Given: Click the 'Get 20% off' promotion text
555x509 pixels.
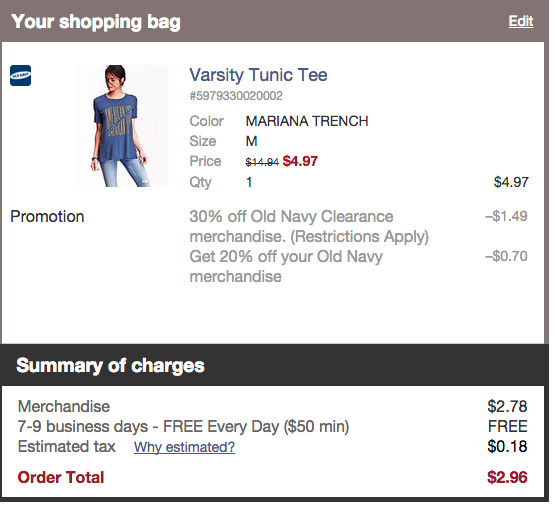Looking at the screenshot, I should [286, 266].
